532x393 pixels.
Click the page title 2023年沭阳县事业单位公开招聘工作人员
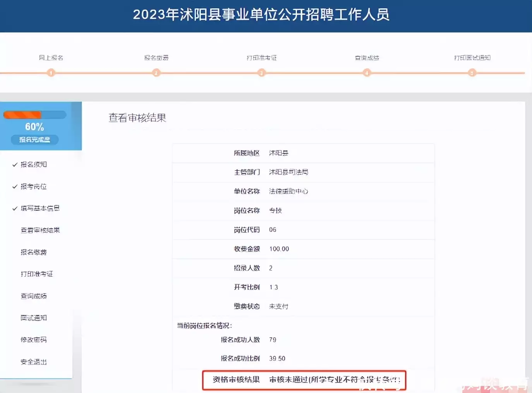[x=261, y=15]
